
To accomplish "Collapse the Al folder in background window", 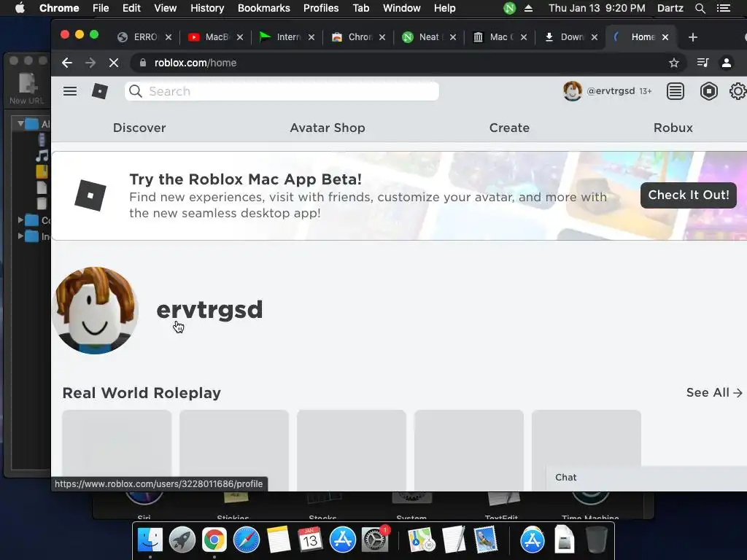I will 20,124.
